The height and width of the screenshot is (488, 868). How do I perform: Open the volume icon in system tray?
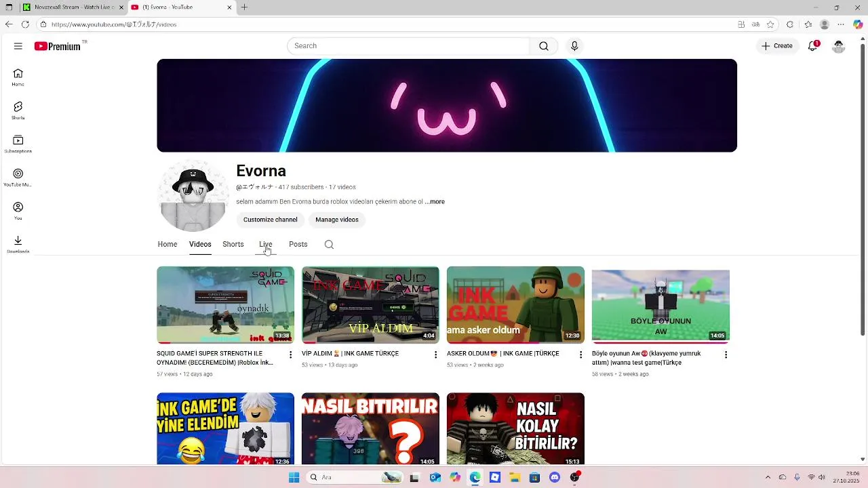[x=822, y=478]
